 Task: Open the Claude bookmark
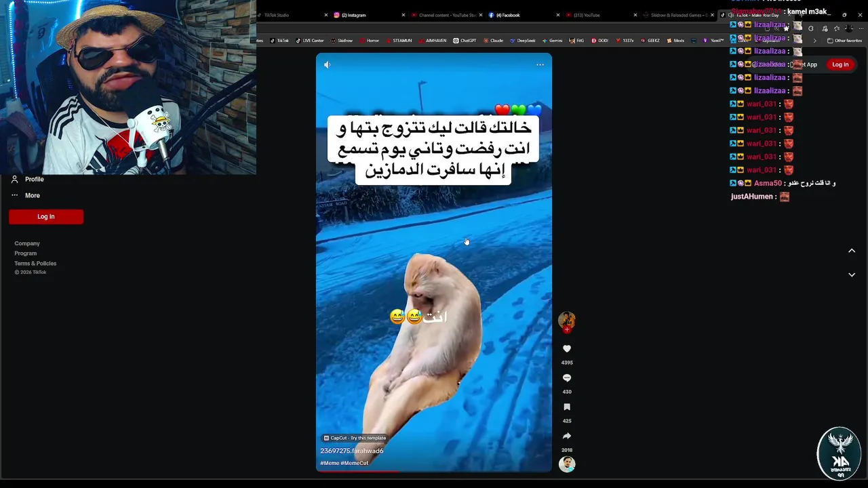pos(494,41)
